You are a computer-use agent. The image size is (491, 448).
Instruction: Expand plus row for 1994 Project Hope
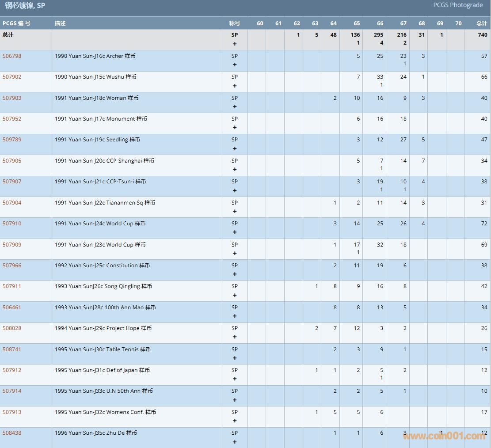pos(235,337)
